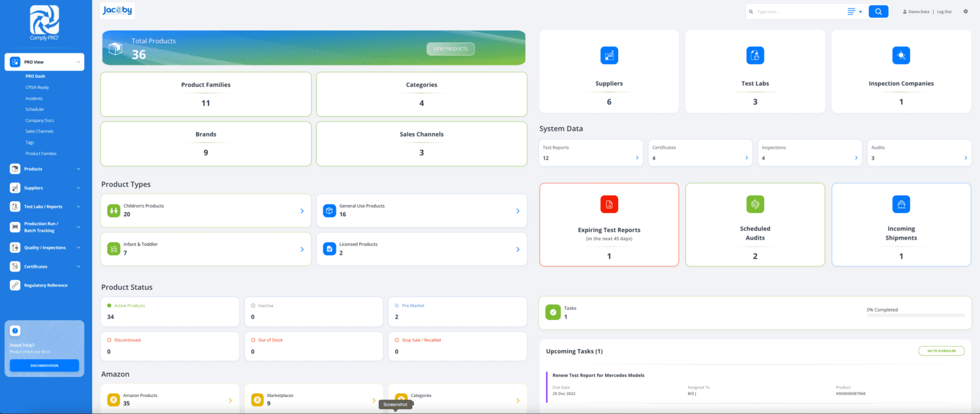
Task: Select the Certificates icon in the sidebar
Action: click(14, 266)
